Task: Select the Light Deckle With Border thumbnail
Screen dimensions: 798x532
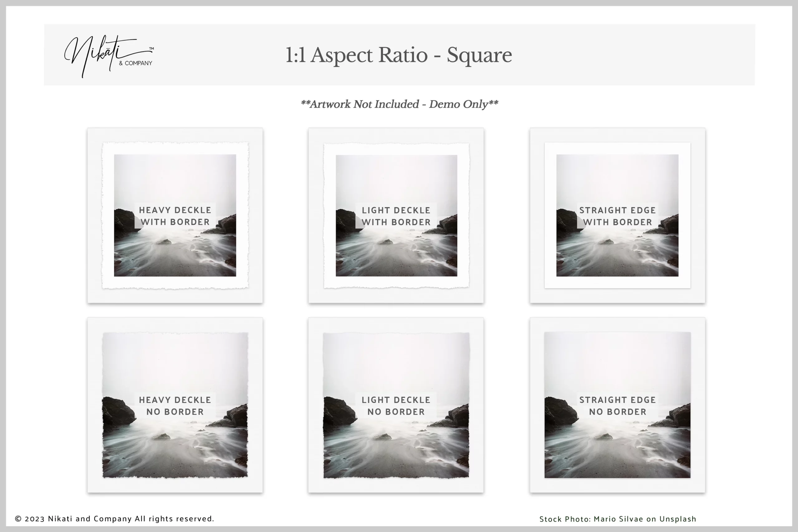Action: point(396,215)
